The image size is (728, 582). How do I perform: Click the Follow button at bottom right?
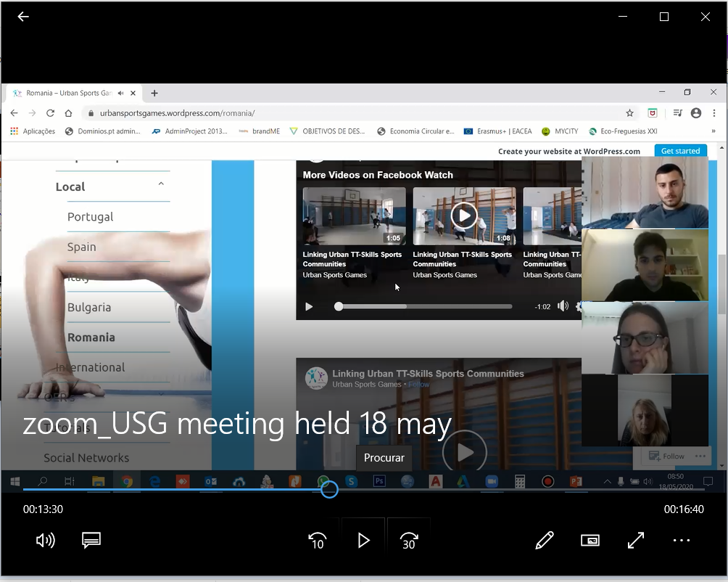[667, 456]
